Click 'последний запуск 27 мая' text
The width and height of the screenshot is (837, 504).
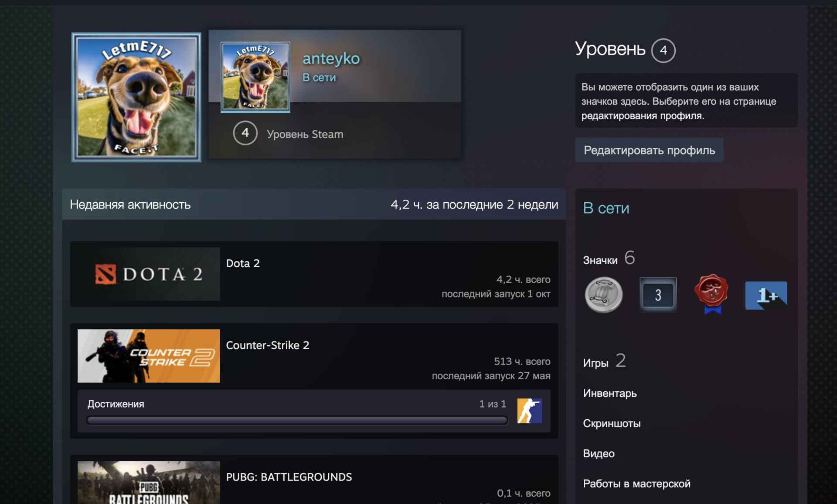(x=491, y=376)
